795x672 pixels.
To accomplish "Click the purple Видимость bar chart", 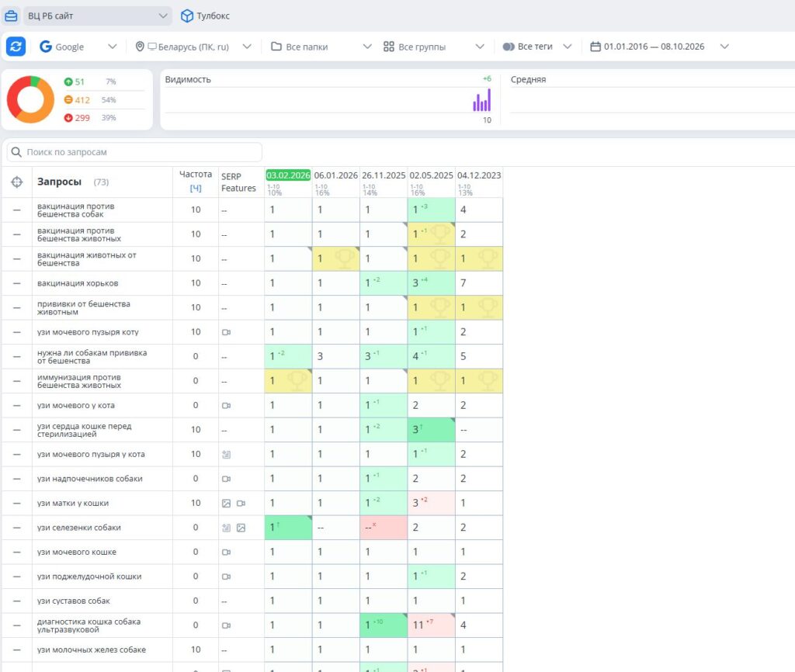I will 481,100.
